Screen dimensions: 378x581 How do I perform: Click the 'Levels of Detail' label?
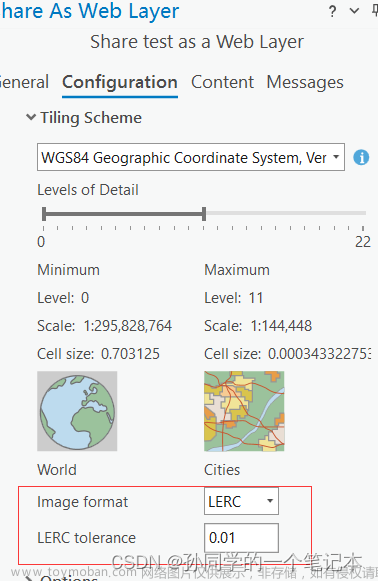click(88, 190)
